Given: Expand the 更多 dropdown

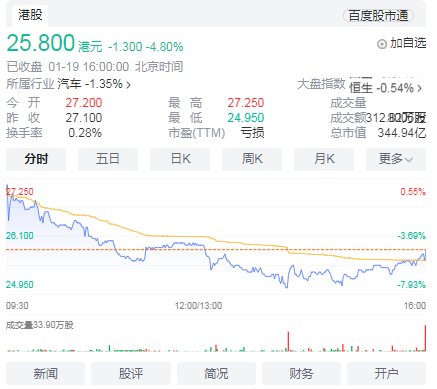Looking at the screenshot, I should (396, 159).
